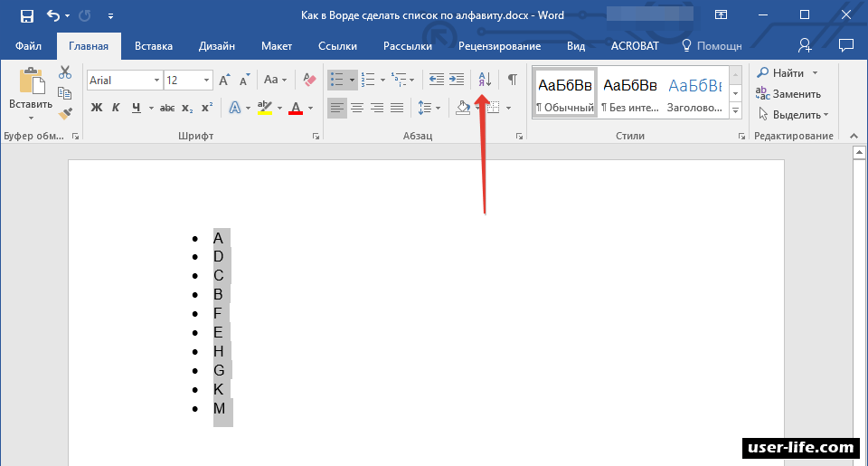Align text left
Screen dimensions: 868x466
pyautogui.click(x=336, y=108)
